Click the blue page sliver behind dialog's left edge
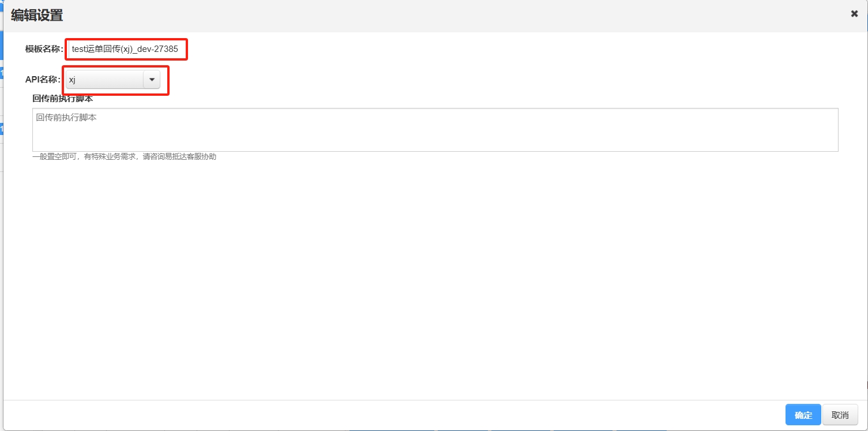Image resolution: width=868 pixels, height=431 pixels. [x=2, y=74]
